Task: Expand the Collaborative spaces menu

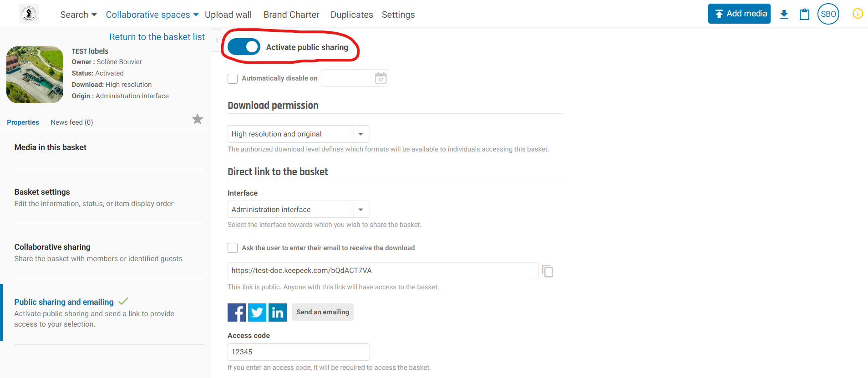Action: pos(152,15)
